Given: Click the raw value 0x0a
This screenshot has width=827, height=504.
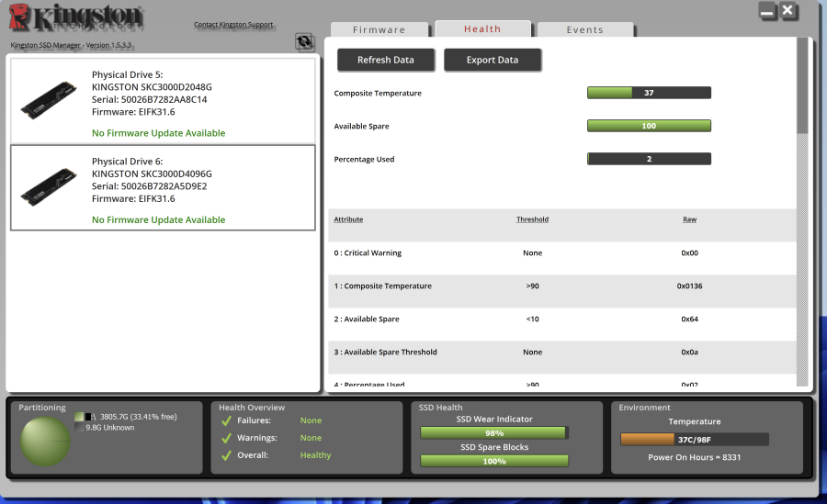Looking at the screenshot, I should click(x=689, y=353).
